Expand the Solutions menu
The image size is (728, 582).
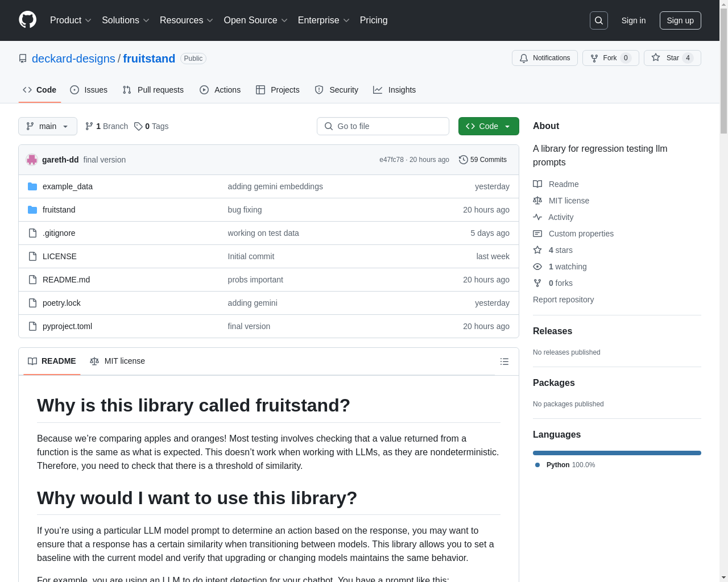126,20
